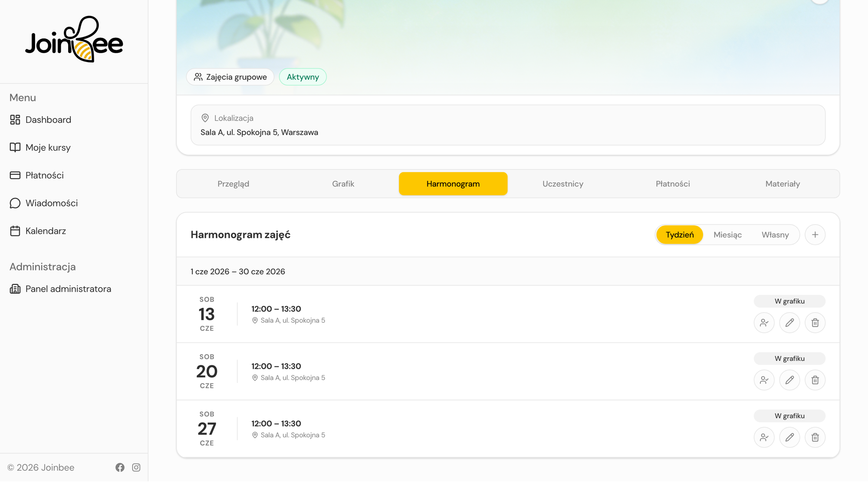Edit the 13 CZE session with pencil icon

coord(789,323)
